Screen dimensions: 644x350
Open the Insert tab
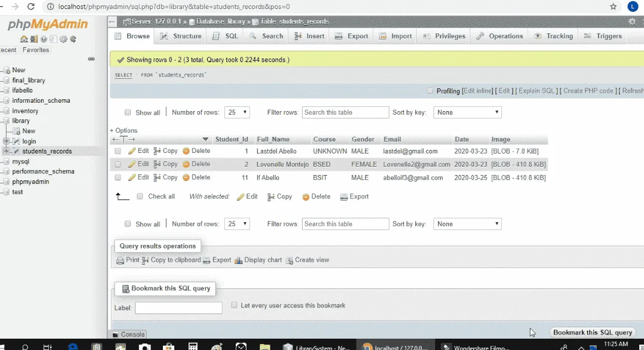pyautogui.click(x=310, y=36)
